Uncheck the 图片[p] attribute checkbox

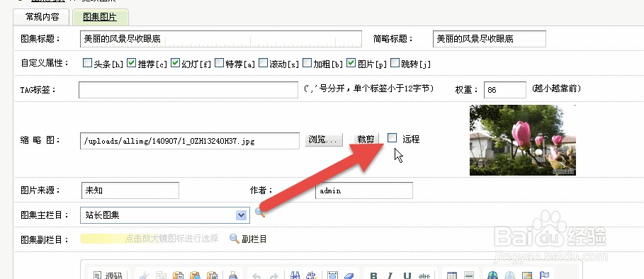[351, 63]
